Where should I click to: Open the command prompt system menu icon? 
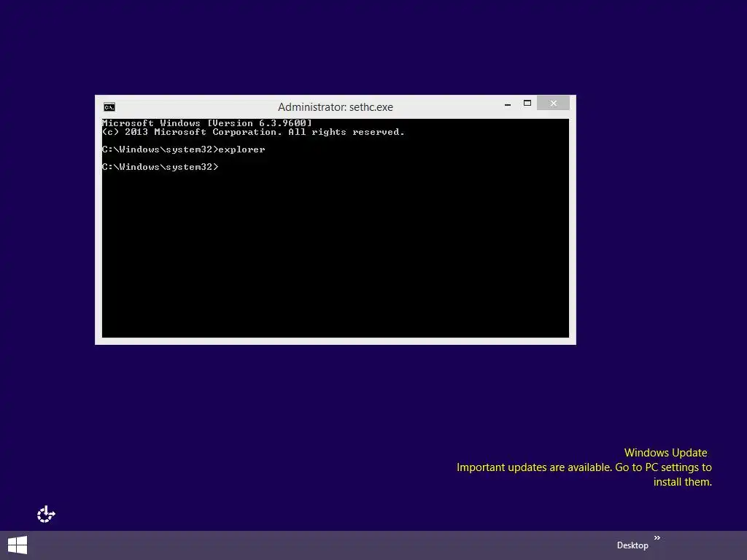point(109,107)
